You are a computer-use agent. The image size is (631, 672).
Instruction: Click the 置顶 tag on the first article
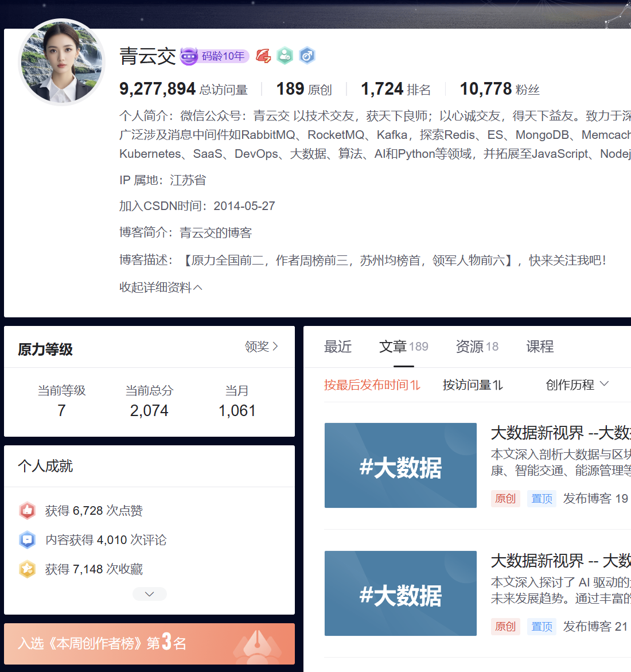[x=542, y=499]
